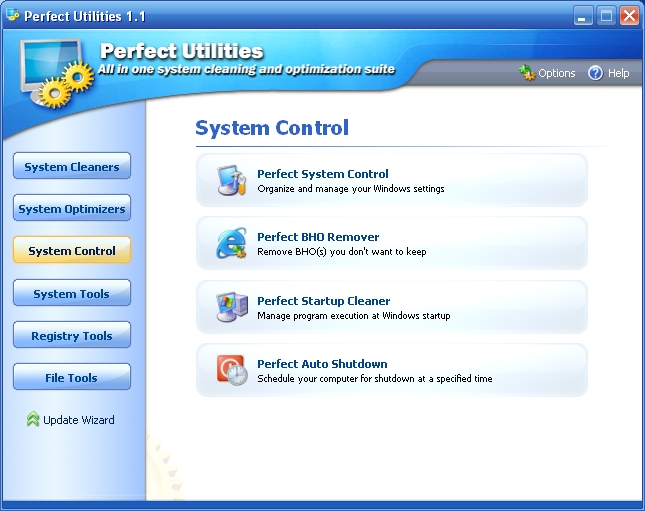Click the Perfect BHO Remover Internet Explorer icon
The height and width of the screenshot is (511, 645).
coord(232,243)
